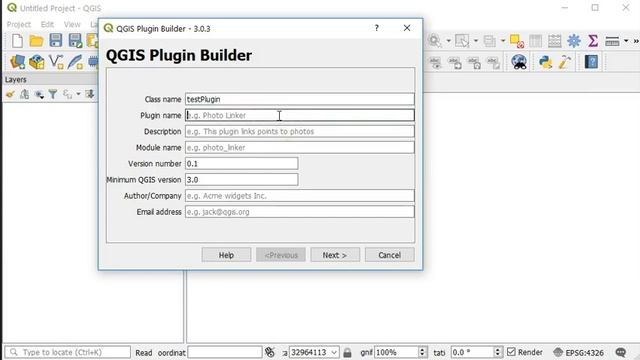Save the project with the floppy disk icon

[x=56, y=40]
